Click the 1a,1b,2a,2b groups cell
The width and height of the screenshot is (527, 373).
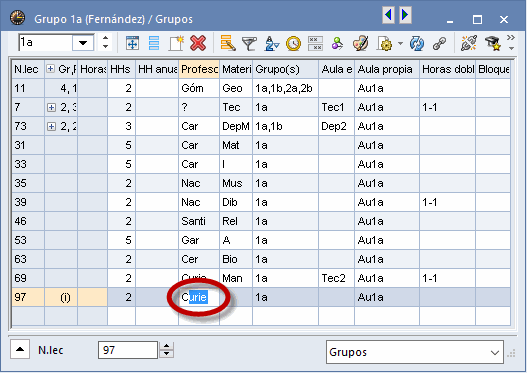pos(286,88)
